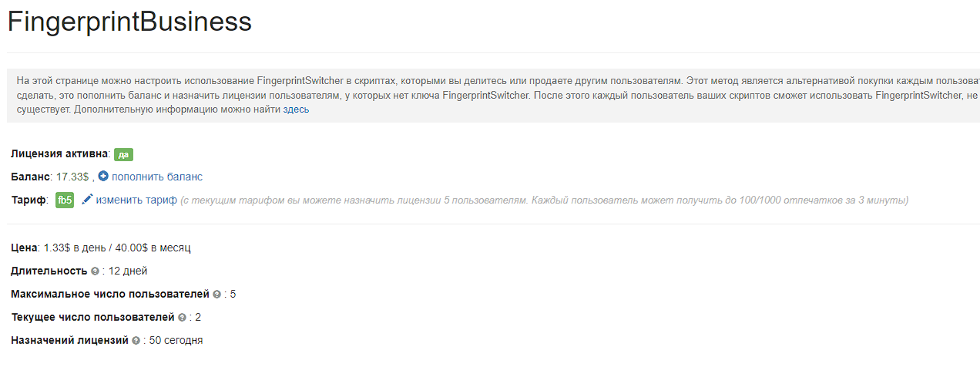Click the duration value 12 дней

pos(128,271)
